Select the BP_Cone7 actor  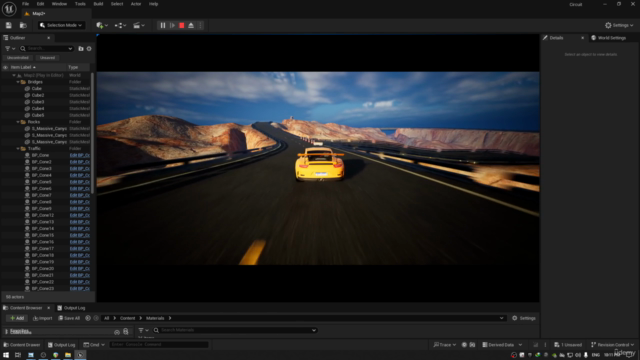[46, 195]
